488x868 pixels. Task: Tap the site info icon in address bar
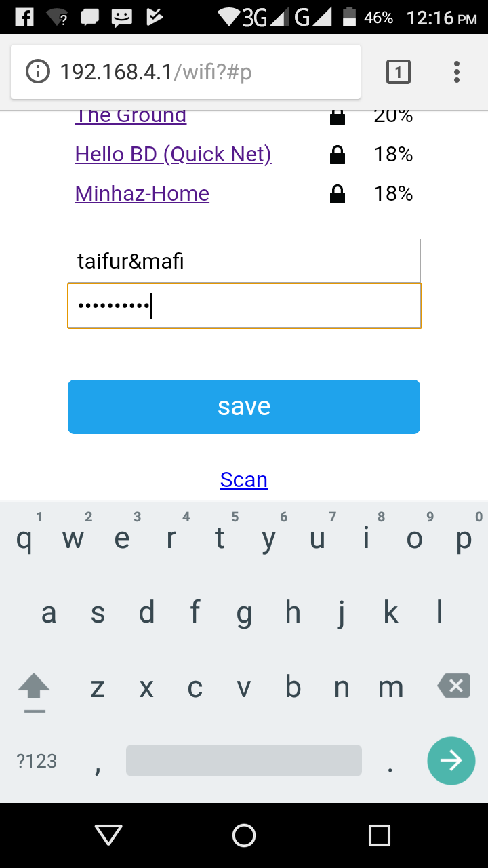click(38, 71)
